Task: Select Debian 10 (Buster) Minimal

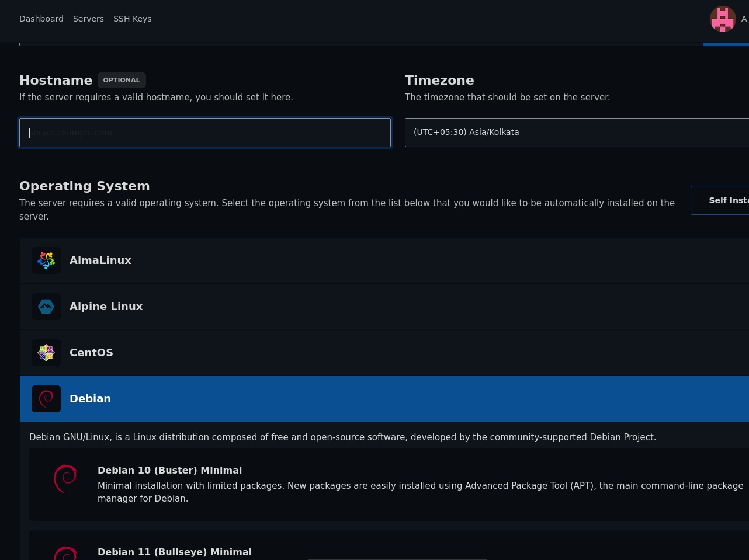Action: point(389,485)
